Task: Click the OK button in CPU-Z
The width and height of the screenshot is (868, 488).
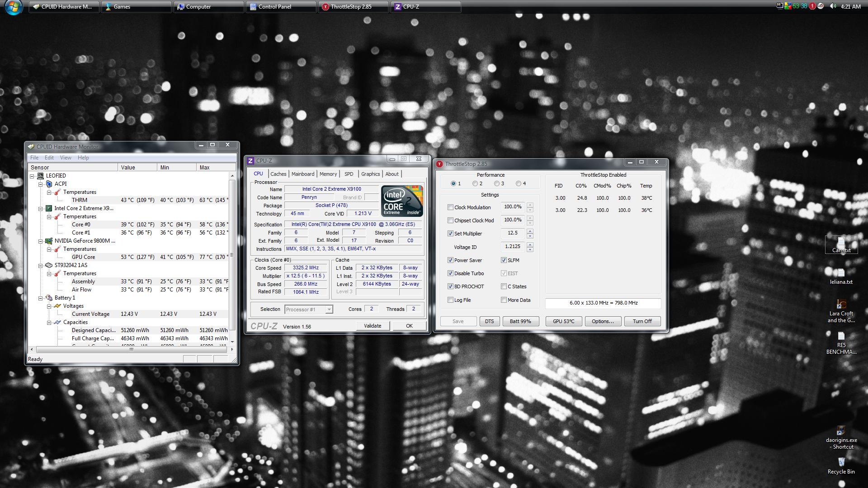Action: 409,326
